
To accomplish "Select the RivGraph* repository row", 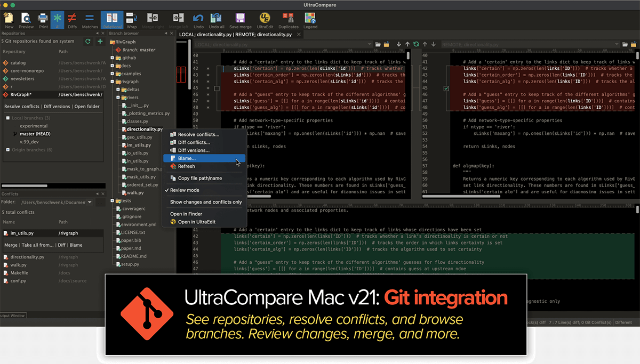I will pos(53,94).
